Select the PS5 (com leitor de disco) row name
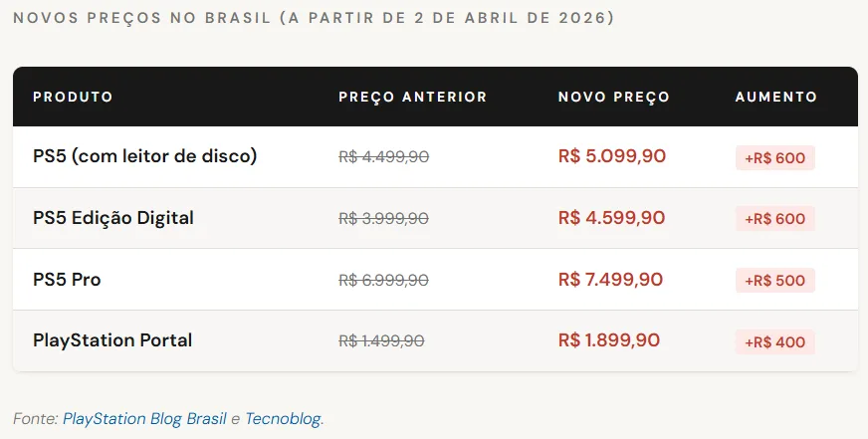The height and width of the screenshot is (439, 868). point(145,156)
